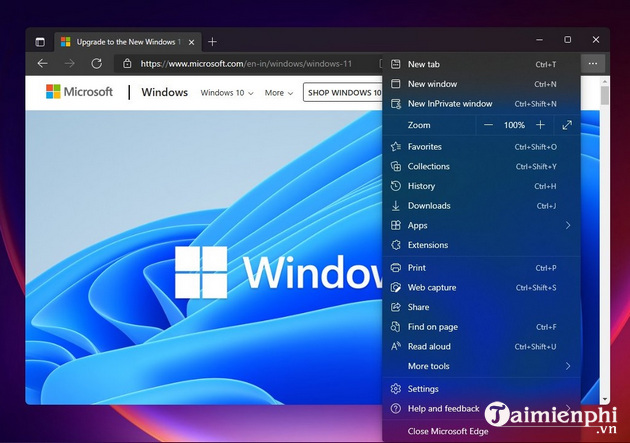
Task: Click the Zoom label in menu
Action: coord(419,125)
